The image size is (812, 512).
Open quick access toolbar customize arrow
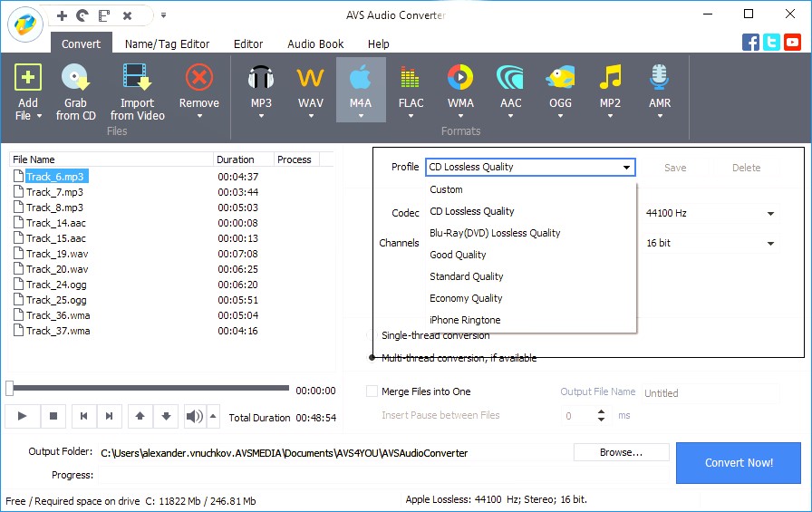tap(164, 15)
